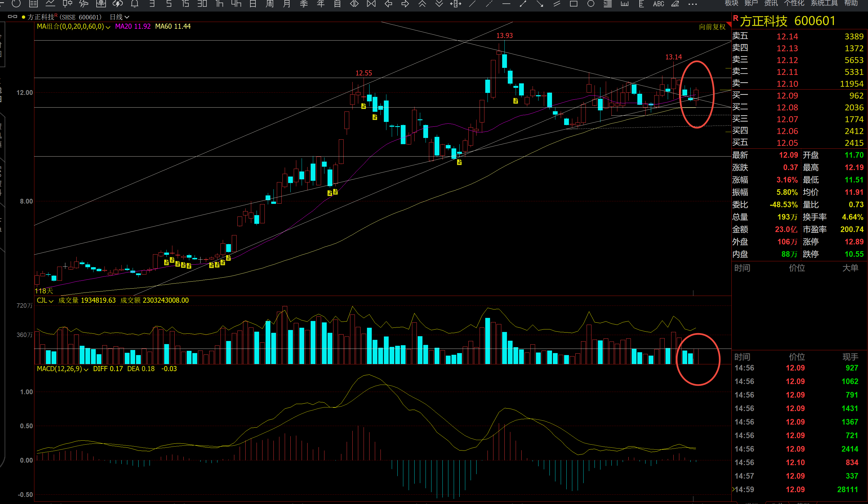Click the link chain icon beside stock name
Screen dimensions: 868x504
12,17
